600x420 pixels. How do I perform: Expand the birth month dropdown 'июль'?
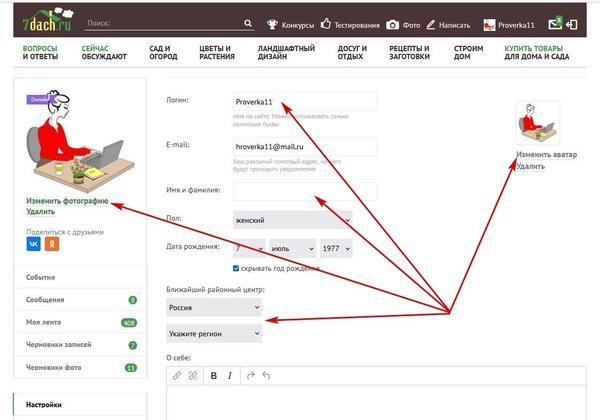[290, 248]
